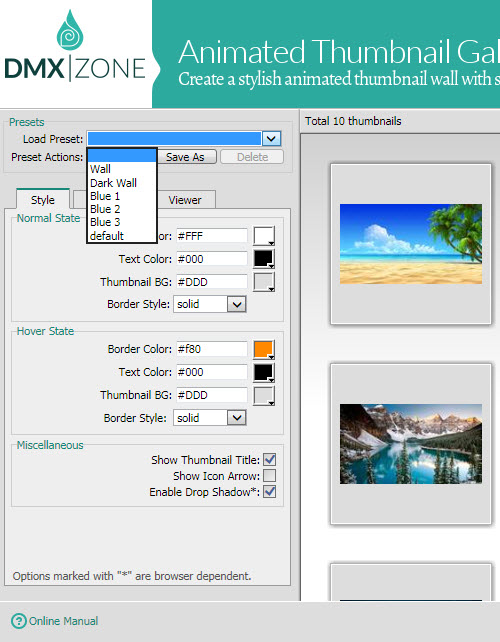The height and width of the screenshot is (642, 500).
Task: Open the Online Manual link
Action: (x=63, y=621)
